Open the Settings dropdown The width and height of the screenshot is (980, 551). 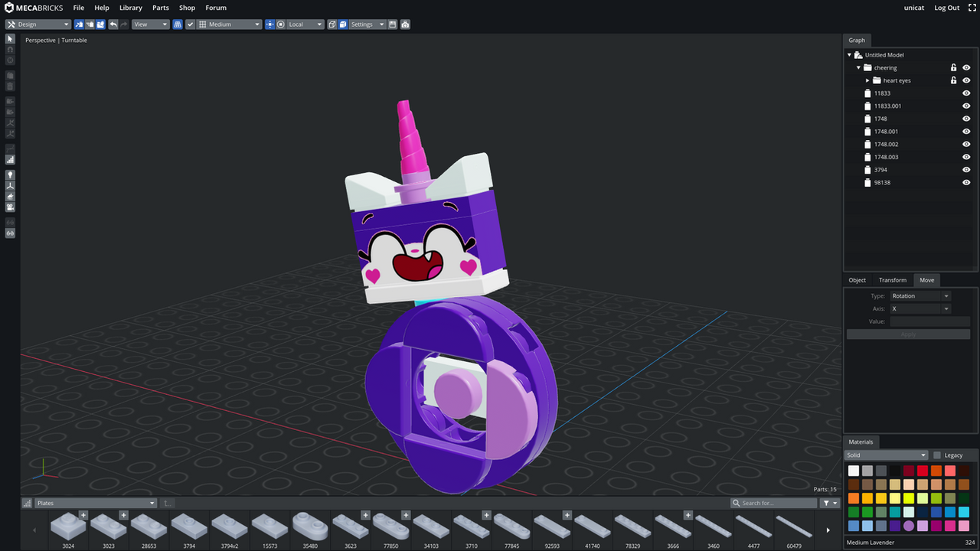tap(367, 24)
